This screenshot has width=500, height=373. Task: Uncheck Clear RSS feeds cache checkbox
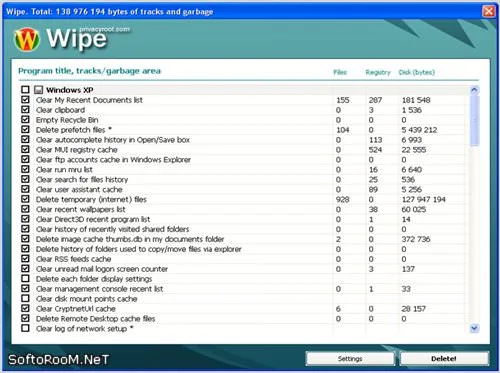pos(25,259)
